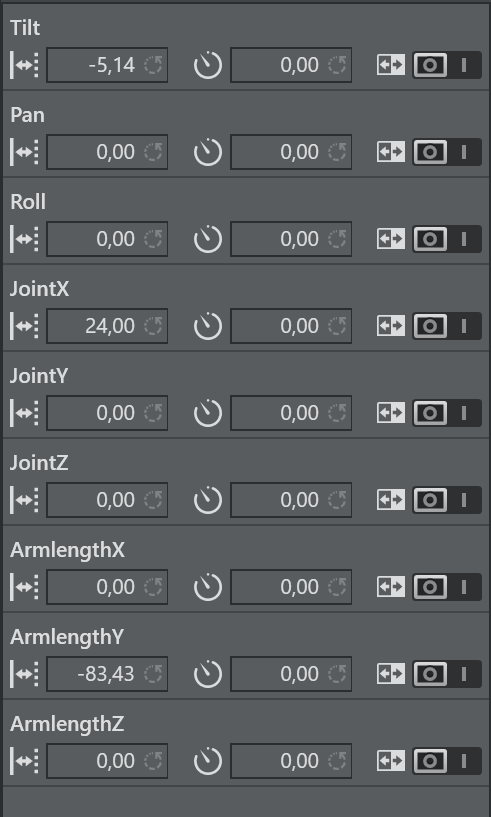Viewport: 491px width, 817px height.
Task: Click the ArmlengthX stopwatch icon
Action: (x=208, y=587)
